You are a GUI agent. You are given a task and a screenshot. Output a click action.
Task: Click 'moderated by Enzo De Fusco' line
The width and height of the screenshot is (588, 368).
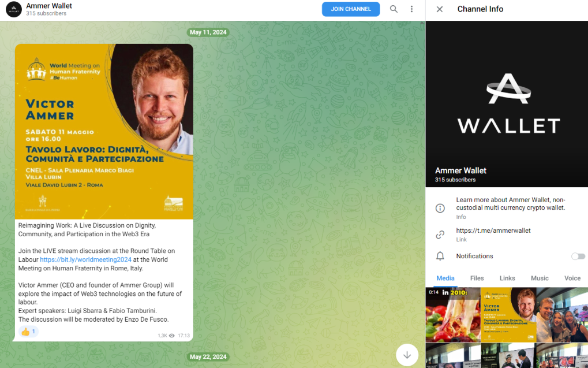pos(93,319)
